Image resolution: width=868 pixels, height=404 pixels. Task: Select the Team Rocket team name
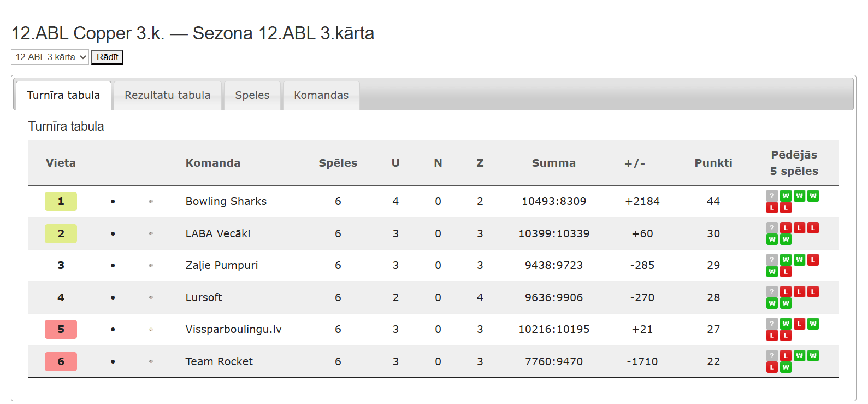pos(219,361)
